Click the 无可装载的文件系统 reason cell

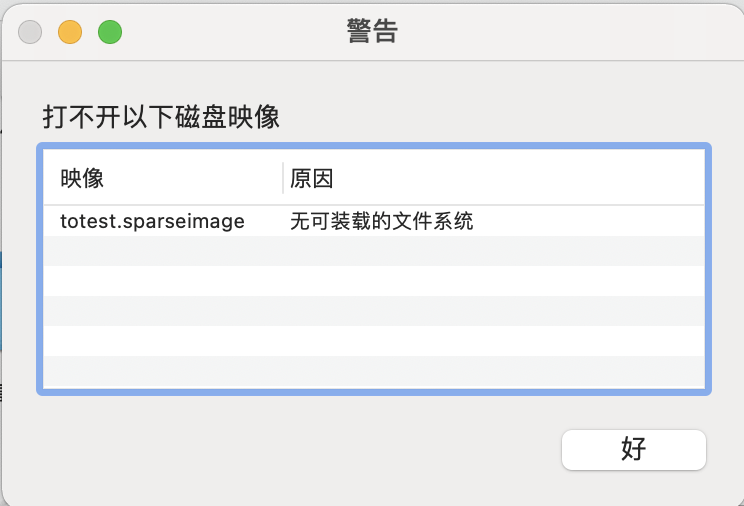click(x=381, y=221)
